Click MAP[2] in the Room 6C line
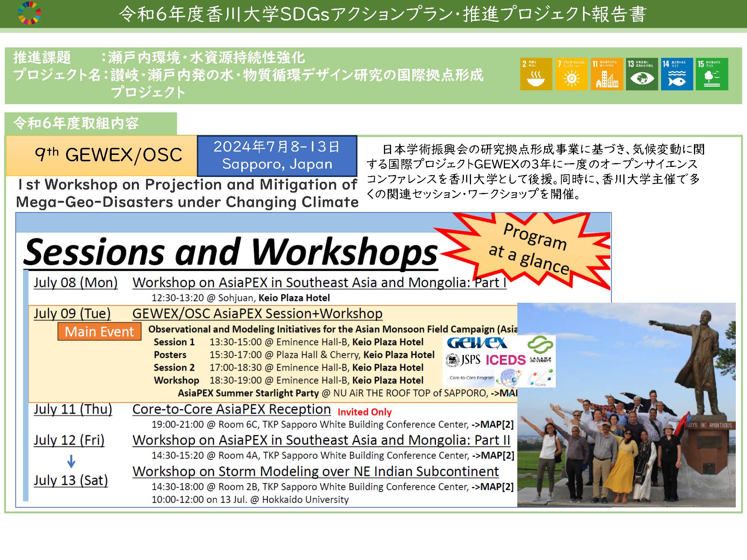The height and width of the screenshot is (560, 747). pyautogui.click(x=493, y=425)
